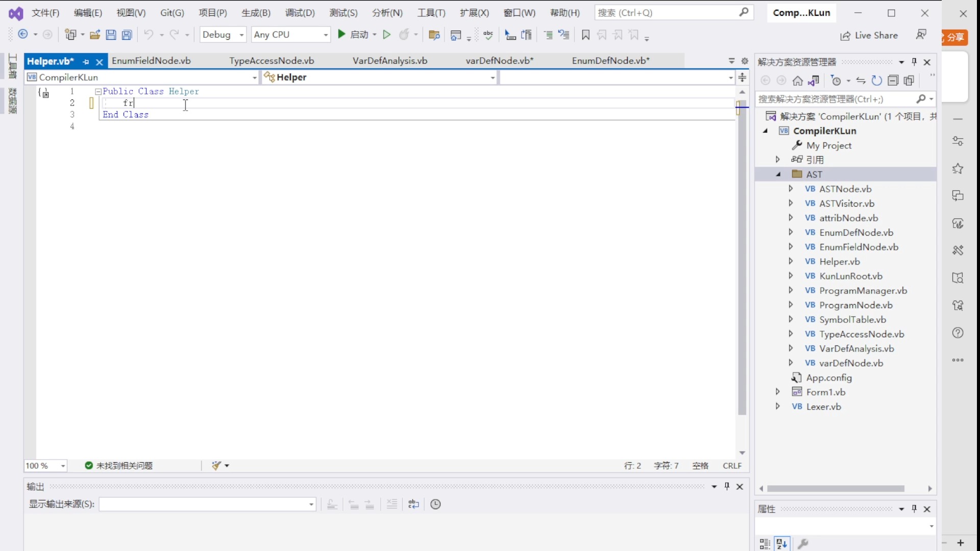
Task: Toggle auto-hide pin for Solution Explorer
Action: pos(914,62)
